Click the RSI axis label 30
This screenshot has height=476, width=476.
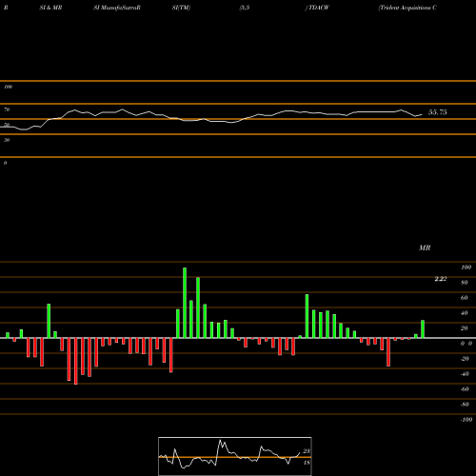[7, 140]
